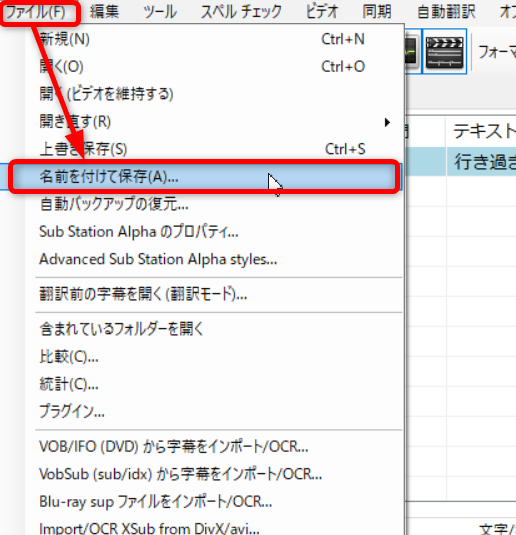
Task: Click the waveform toolbar icon
Action: [412, 51]
